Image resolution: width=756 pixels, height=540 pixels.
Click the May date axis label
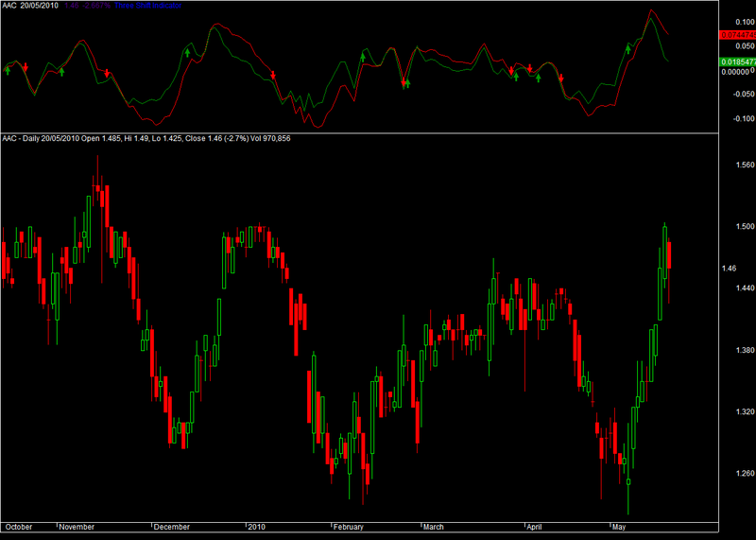pyautogui.click(x=619, y=527)
